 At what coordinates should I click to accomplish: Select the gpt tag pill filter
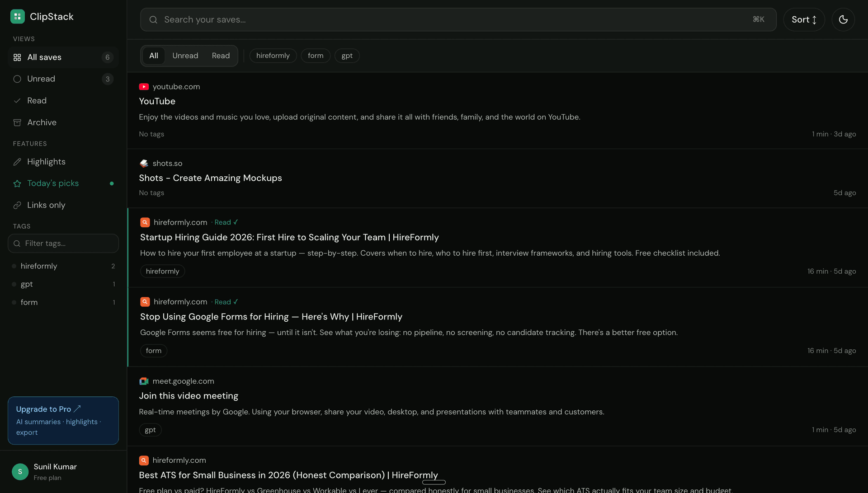point(347,56)
